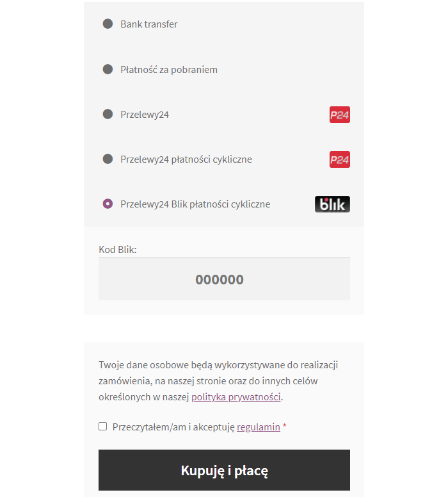Click the 'Przelewy24 płatności cykliczne' label text
This screenshot has height=497, width=448.
[186, 159]
